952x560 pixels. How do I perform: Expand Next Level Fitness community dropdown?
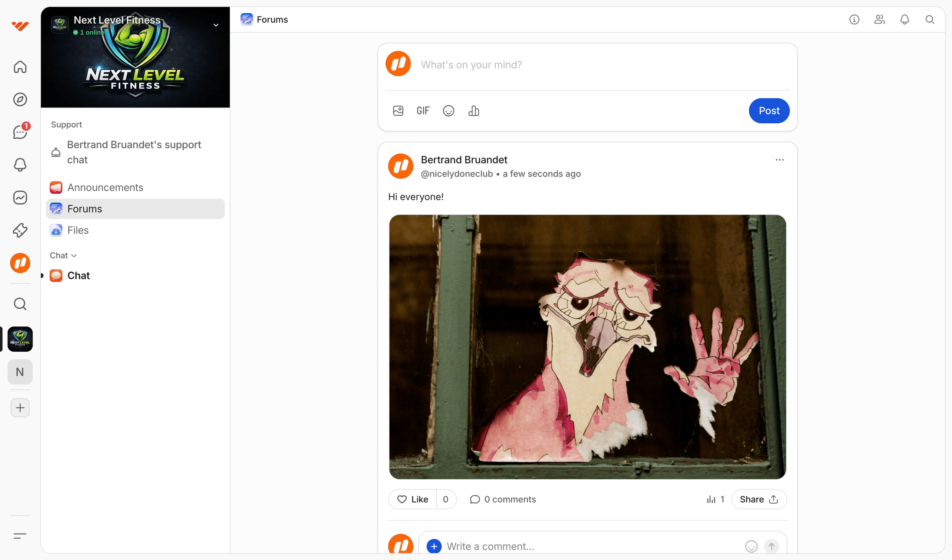point(216,25)
